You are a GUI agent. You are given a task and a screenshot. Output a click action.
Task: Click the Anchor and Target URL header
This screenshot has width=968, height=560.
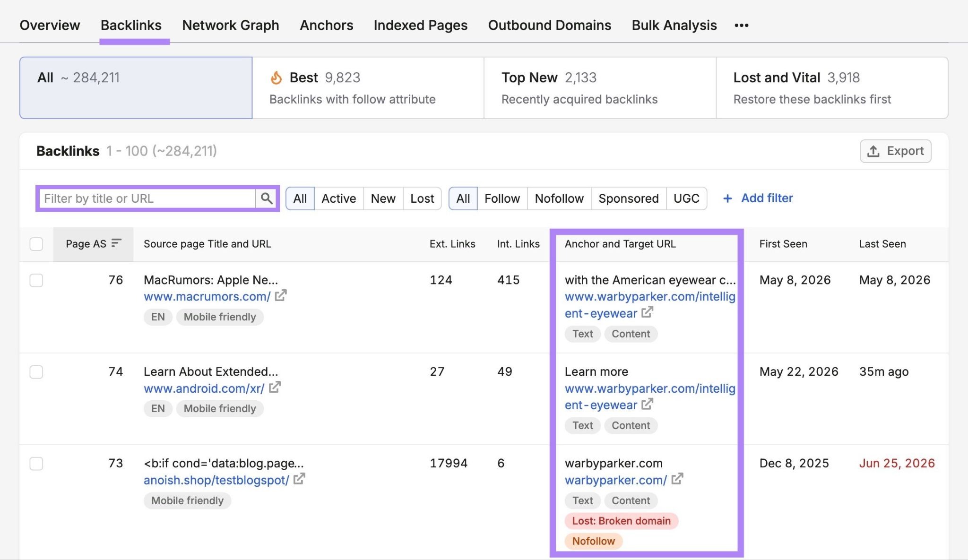coord(620,244)
